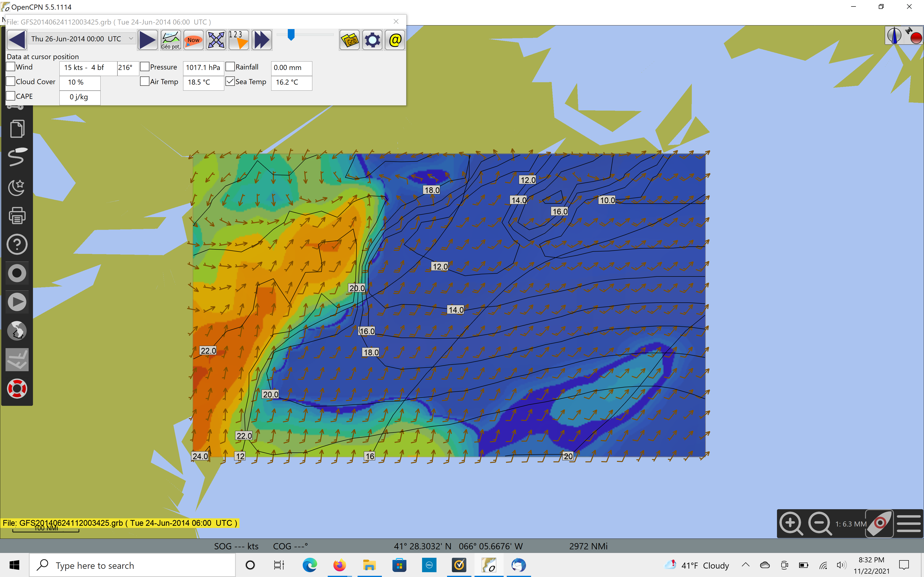Open GRIB settings gear icon

pos(372,40)
